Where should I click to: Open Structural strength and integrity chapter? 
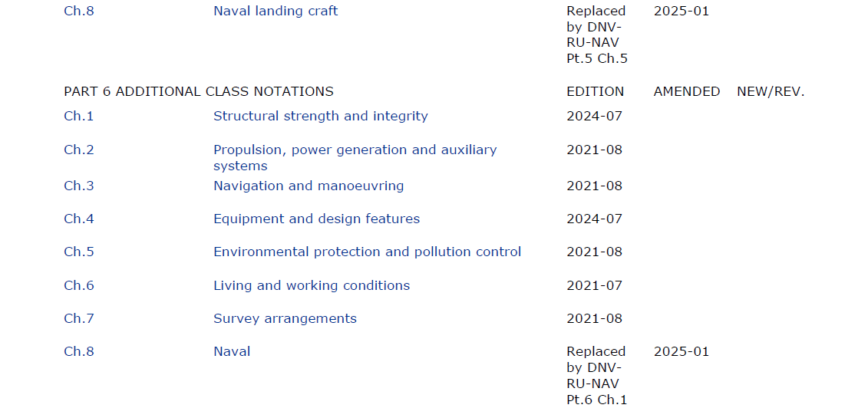(320, 117)
